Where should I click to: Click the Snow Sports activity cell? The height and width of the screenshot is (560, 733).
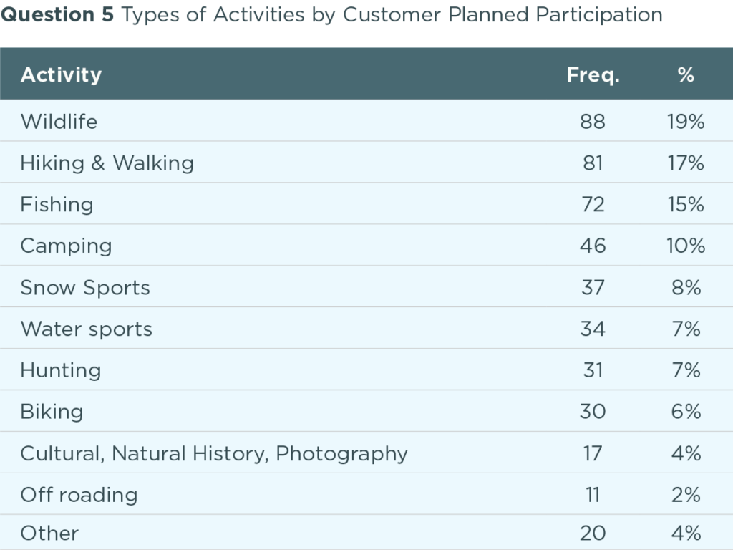pyautogui.click(x=85, y=288)
